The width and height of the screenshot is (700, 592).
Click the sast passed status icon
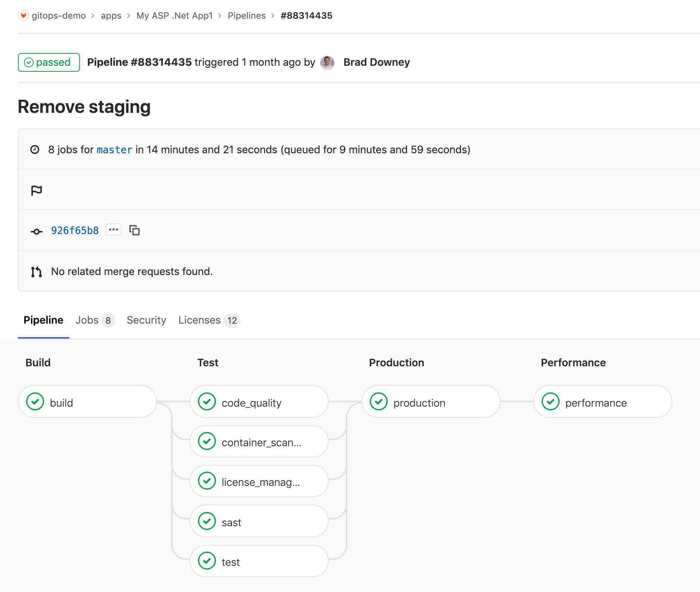207,521
